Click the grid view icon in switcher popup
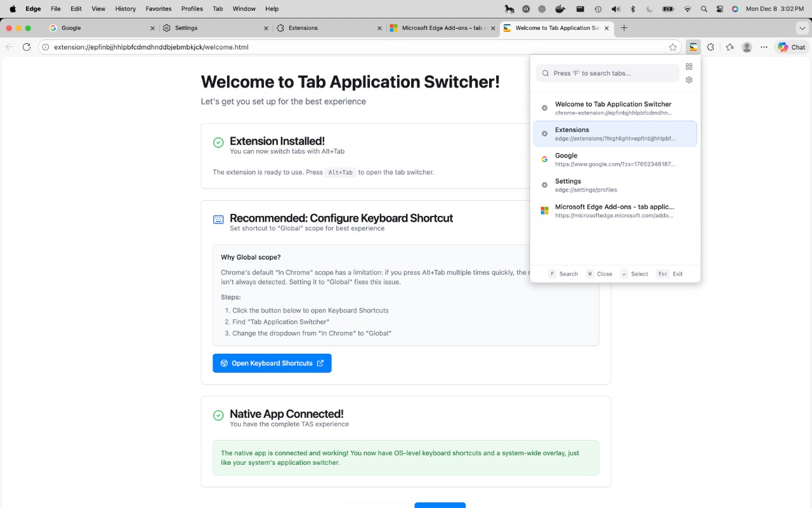The height and width of the screenshot is (508, 812). tap(689, 67)
